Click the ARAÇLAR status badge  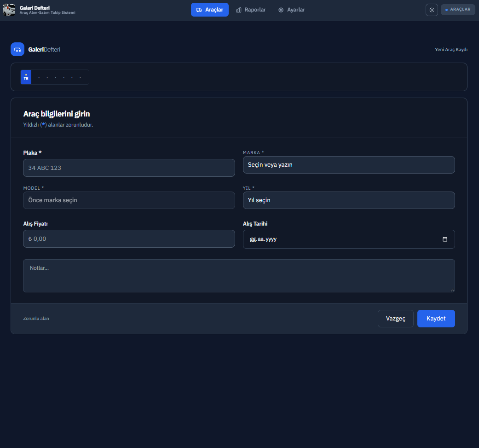tap(458, 10)
